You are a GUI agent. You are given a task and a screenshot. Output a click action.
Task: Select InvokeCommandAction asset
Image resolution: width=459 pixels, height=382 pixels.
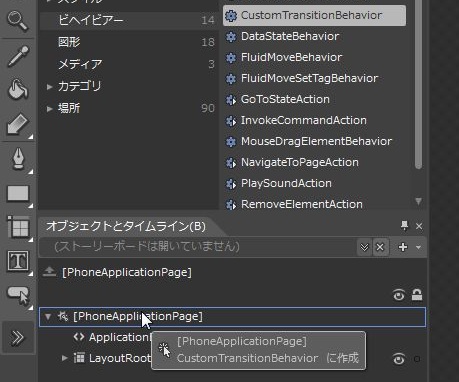[304, 120]
